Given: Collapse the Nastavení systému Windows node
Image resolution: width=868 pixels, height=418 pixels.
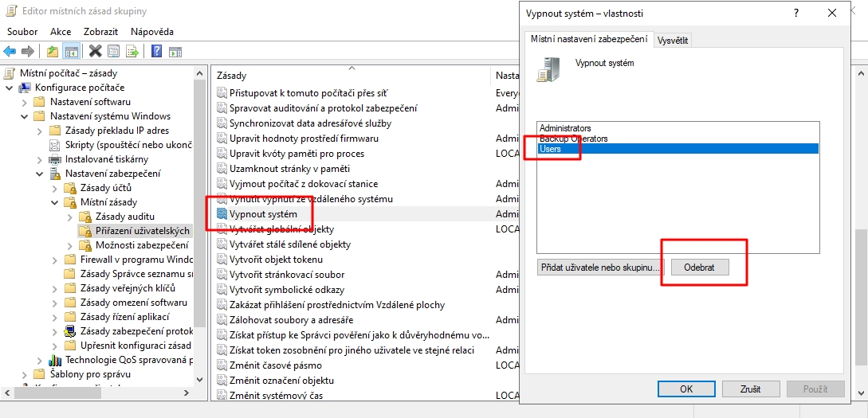Looking at the screenshot, I should click(25, 116).
